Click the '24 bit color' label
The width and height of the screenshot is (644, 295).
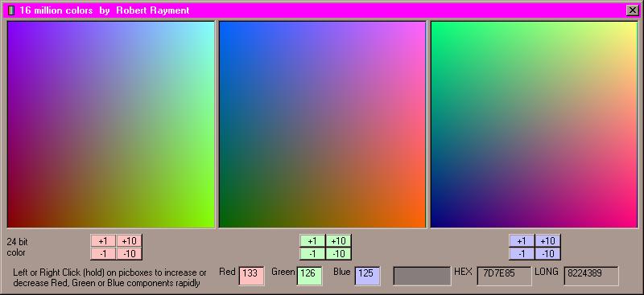tap(17, 247)
